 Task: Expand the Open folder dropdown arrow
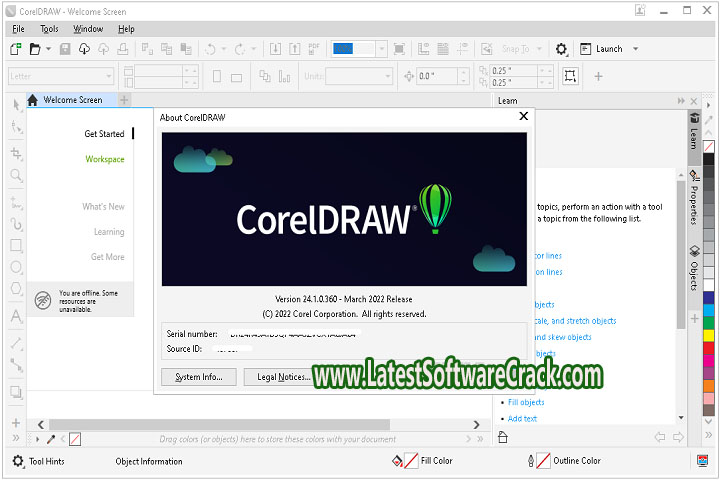tap(48, 49)
